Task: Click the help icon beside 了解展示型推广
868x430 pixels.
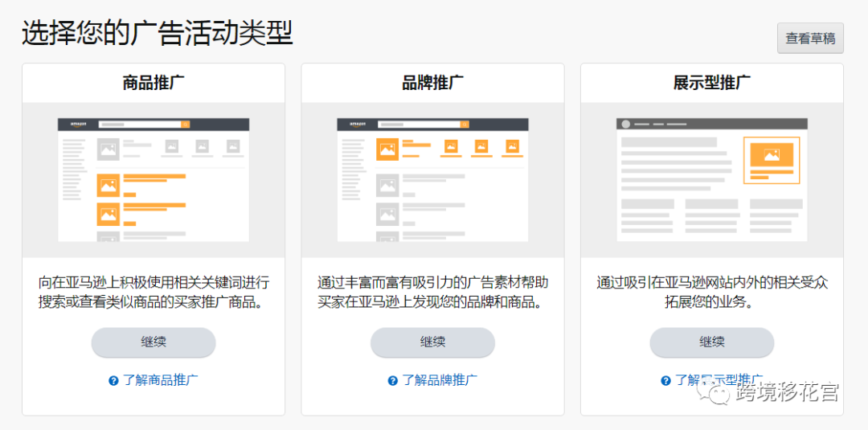Action: coord(665,381)
